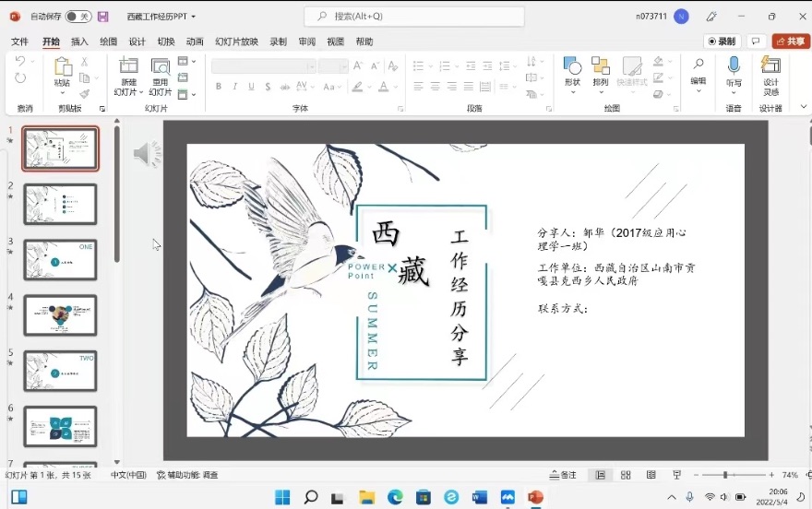Click the 形状 shapes icon
The height and width of the screenshot is (509, 812).
(572, 66)
